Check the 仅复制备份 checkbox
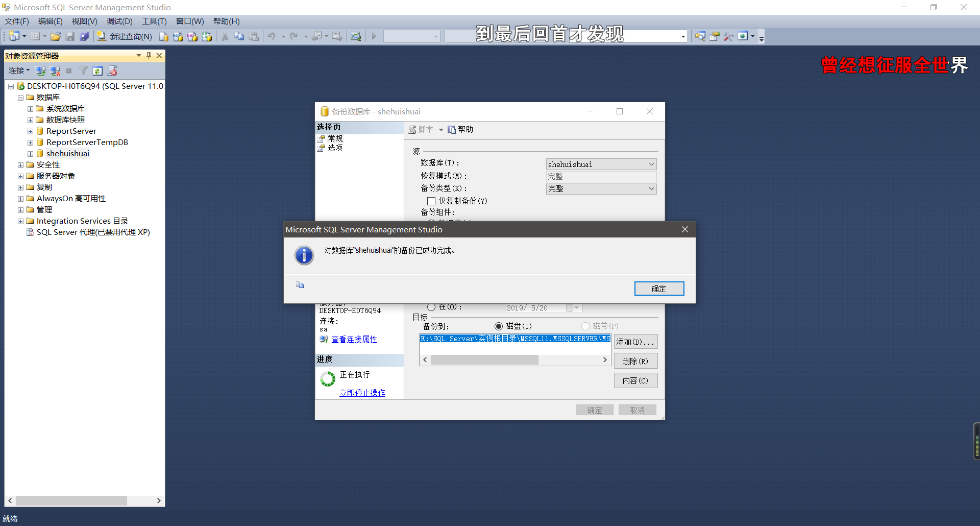Viewport: 980px width, 526px height. [x=431, y=201]
